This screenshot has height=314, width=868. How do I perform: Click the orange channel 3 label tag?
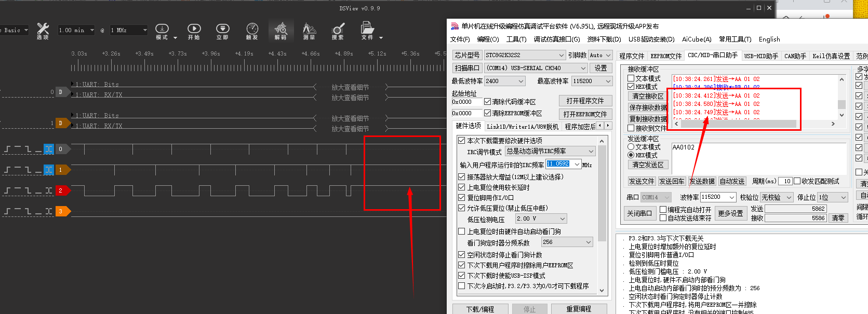(62, 211)
